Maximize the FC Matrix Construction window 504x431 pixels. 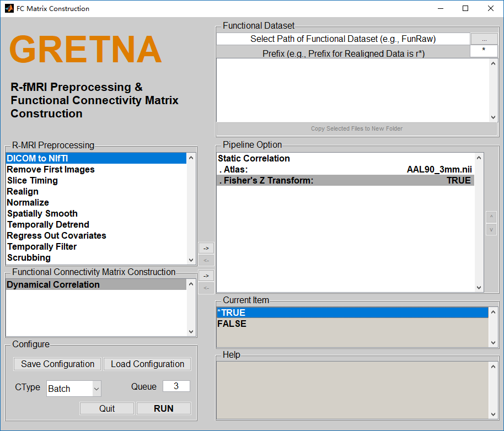[x=465, y=8]
